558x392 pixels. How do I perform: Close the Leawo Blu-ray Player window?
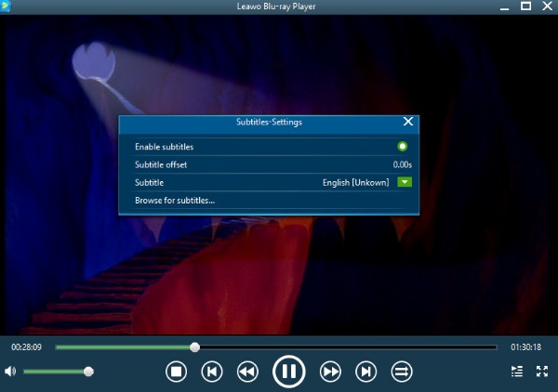pos(548,7)
